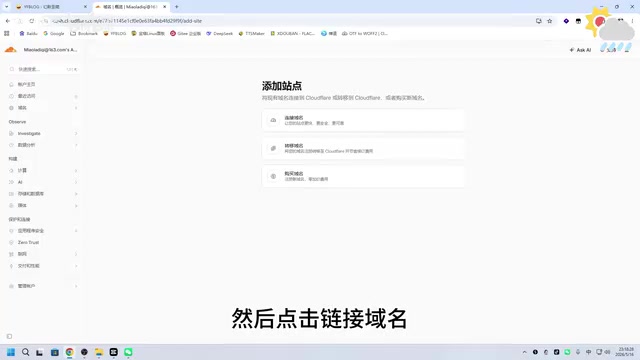Click the install/cast icon in the address bar
640x360 pixels.
(x=539, y=21)
